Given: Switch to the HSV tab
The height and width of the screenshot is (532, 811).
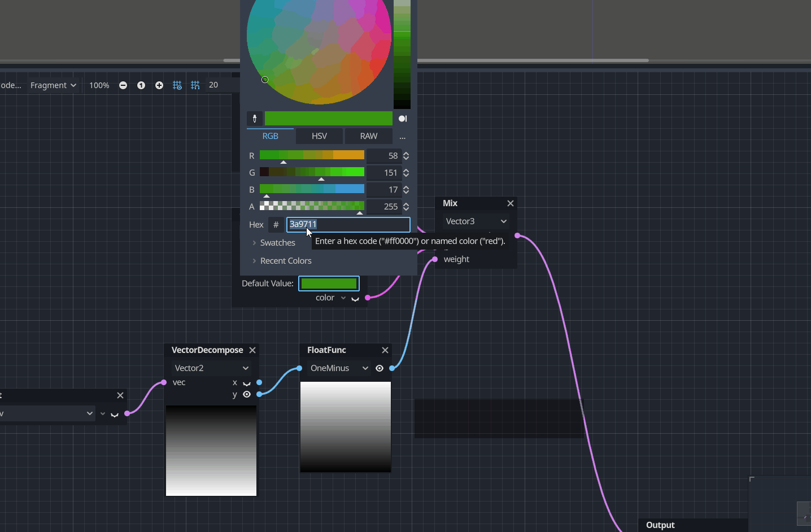Looking at the screenshot, I should (319, 136).
